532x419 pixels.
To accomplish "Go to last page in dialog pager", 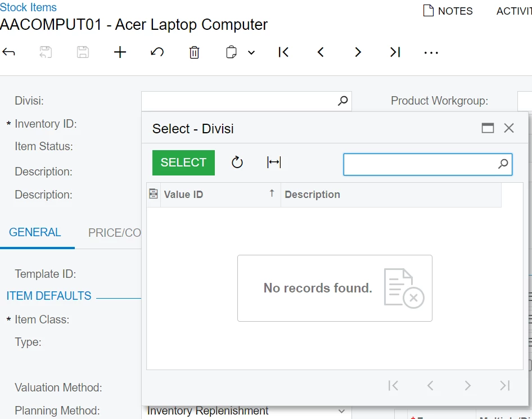I will [505, 386].
